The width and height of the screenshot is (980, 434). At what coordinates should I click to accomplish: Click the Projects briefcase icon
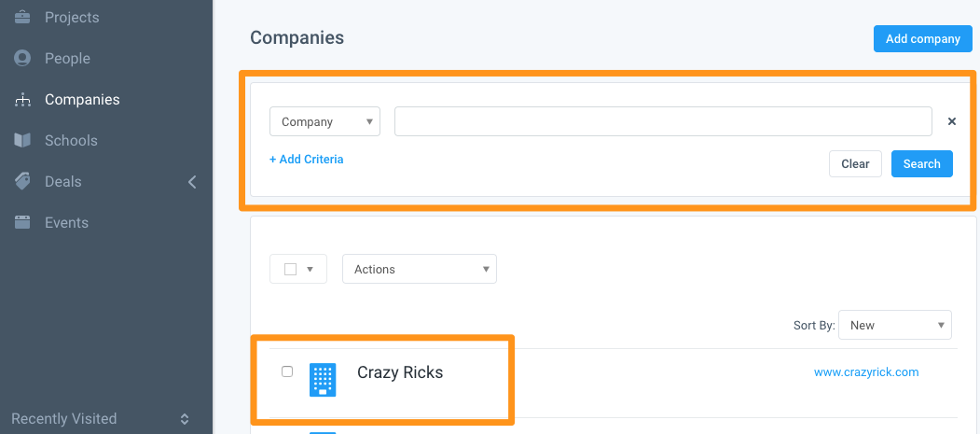pos(22,17)
